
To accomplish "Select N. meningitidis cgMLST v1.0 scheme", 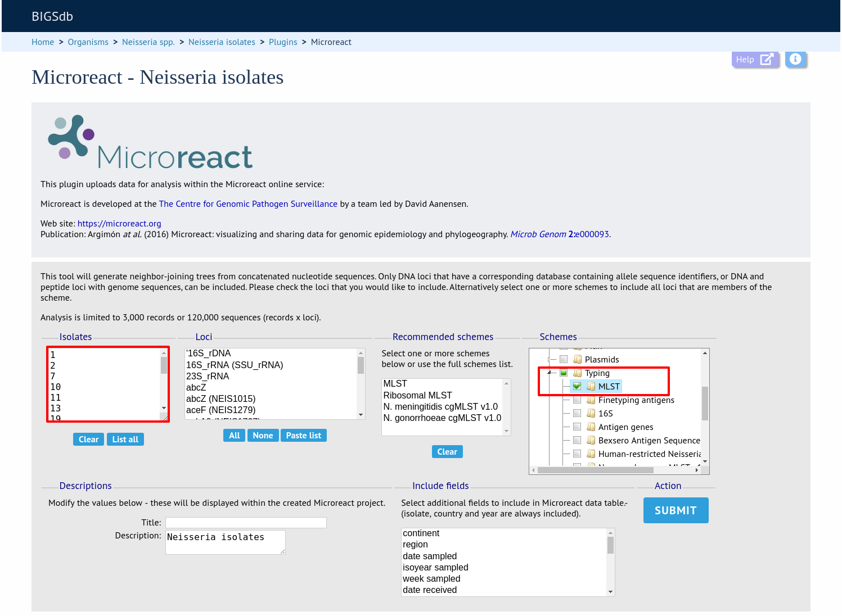I will [442, 407].
